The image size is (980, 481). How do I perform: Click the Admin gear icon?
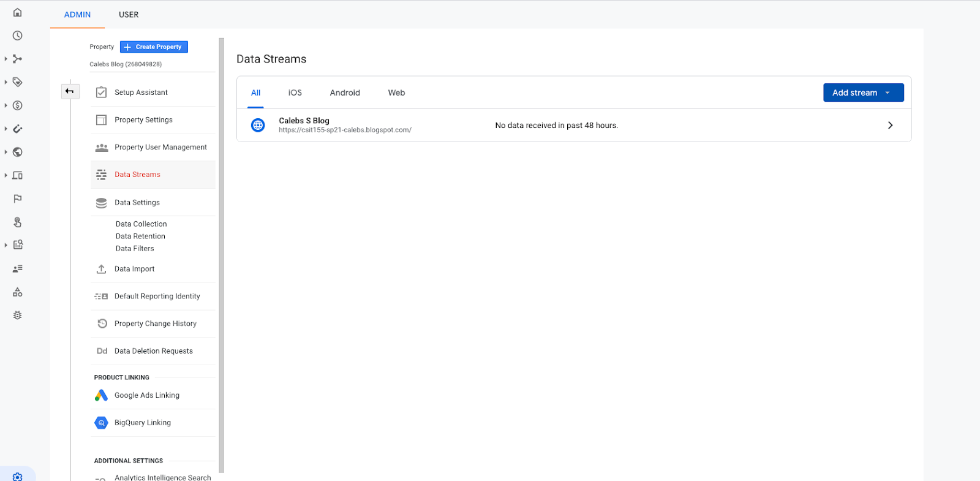point(18,476)
